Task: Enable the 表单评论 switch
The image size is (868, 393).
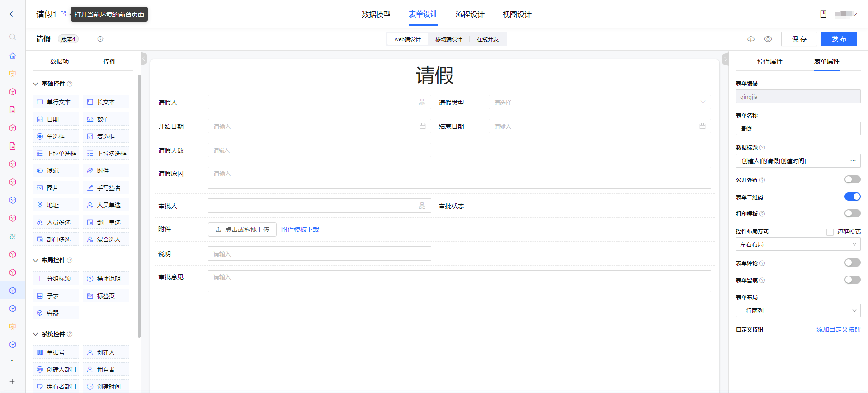Action: pyautogui.click(x=852, y=263)
